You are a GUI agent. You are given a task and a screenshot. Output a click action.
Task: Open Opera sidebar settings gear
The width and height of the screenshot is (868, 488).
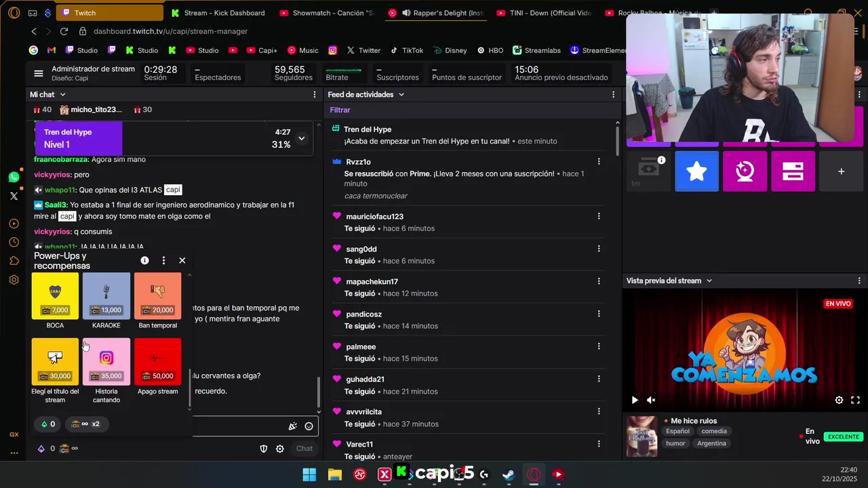click(x=14, y=279)
